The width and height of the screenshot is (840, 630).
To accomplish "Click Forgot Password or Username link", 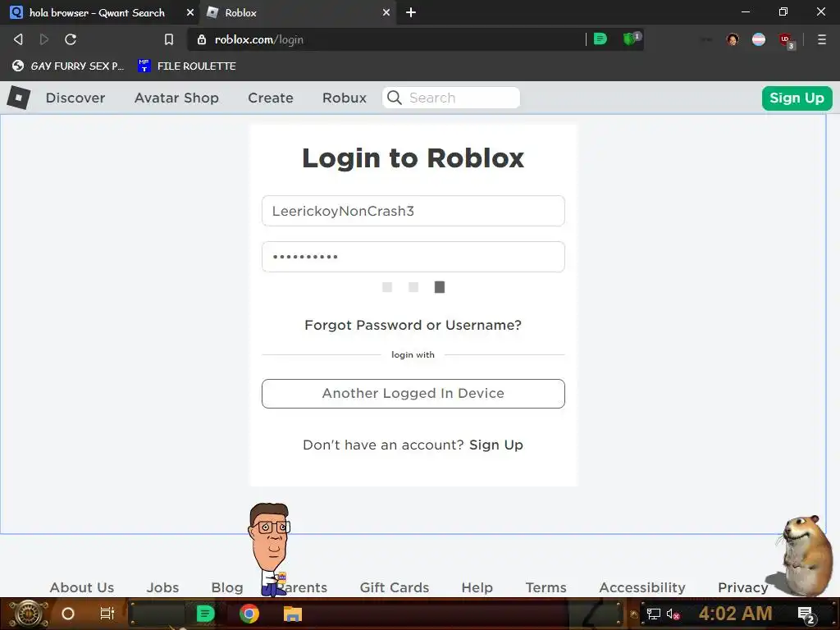I will click(x=413, y=325).
